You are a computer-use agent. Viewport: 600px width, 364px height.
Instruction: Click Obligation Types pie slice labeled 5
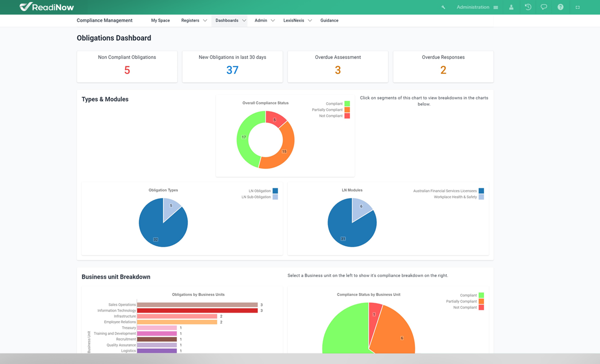pos(171,206)
